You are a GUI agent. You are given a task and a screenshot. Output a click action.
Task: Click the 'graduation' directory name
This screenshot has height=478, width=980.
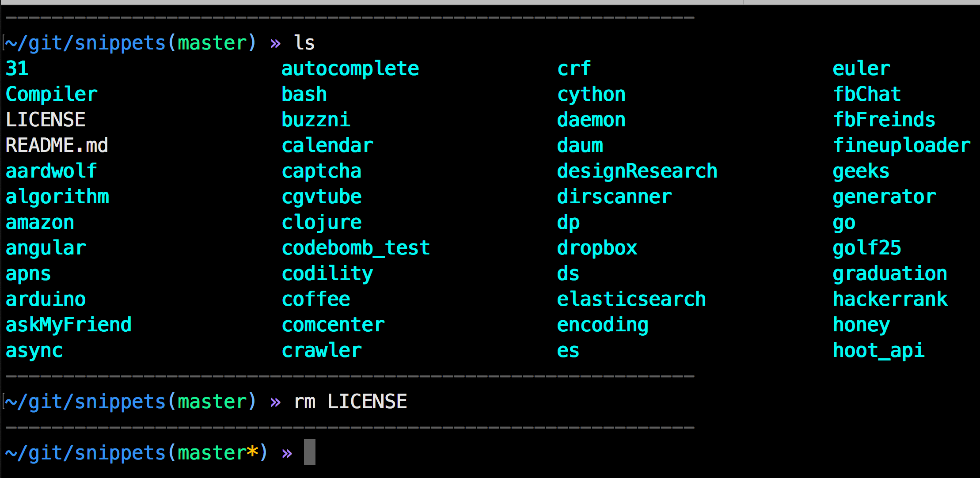(890, 273)
